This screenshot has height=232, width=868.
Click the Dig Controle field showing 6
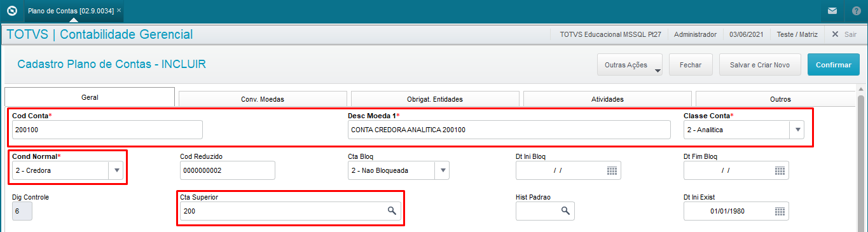coord(22,211)
